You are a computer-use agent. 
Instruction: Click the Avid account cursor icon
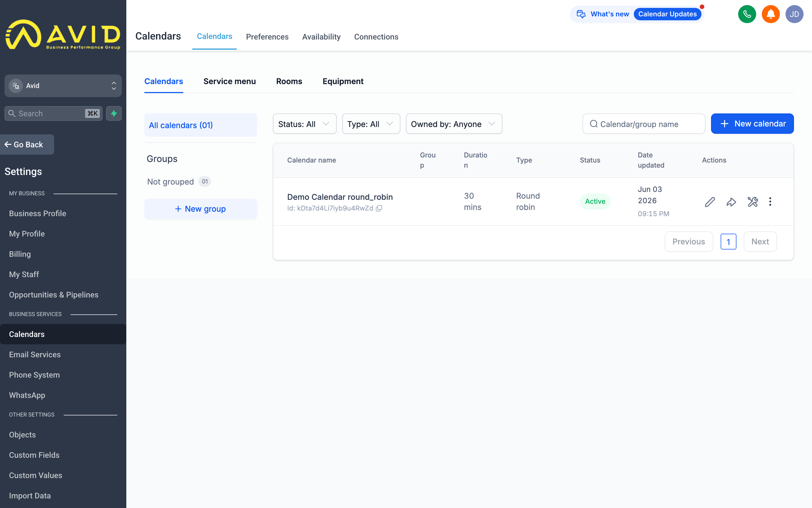click(16, 86)
